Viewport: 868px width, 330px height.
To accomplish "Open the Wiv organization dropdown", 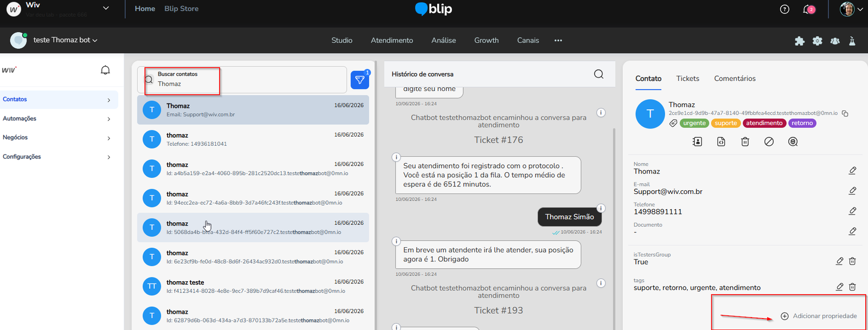I will 106,8.
